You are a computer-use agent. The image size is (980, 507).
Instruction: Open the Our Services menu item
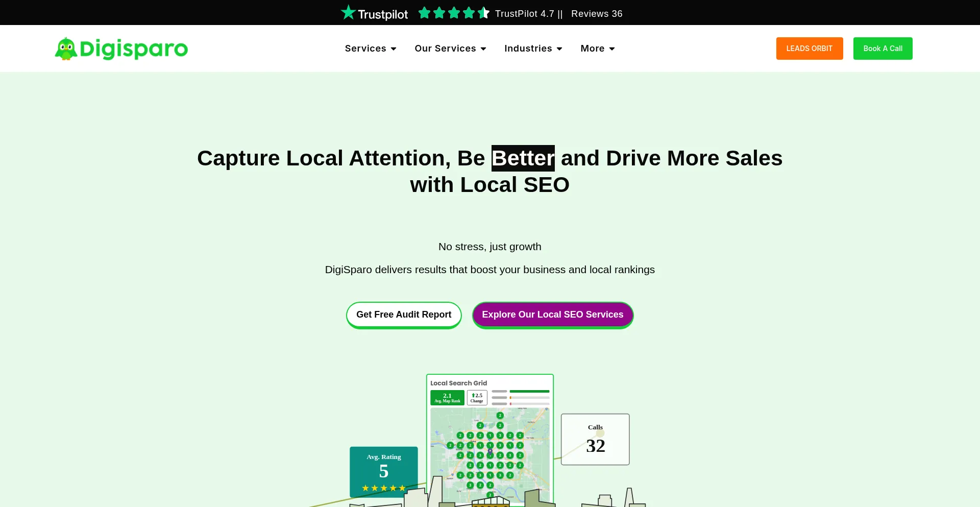pos(445,49)
